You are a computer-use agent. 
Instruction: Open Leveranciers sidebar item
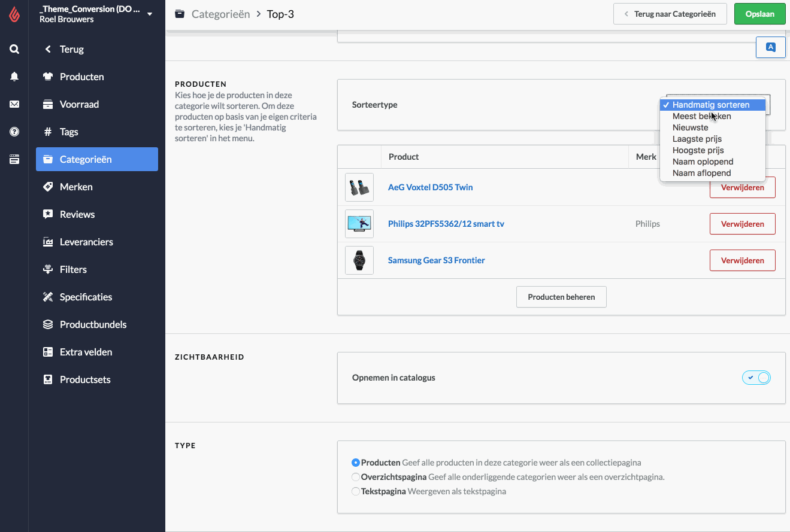pos(97,242)
